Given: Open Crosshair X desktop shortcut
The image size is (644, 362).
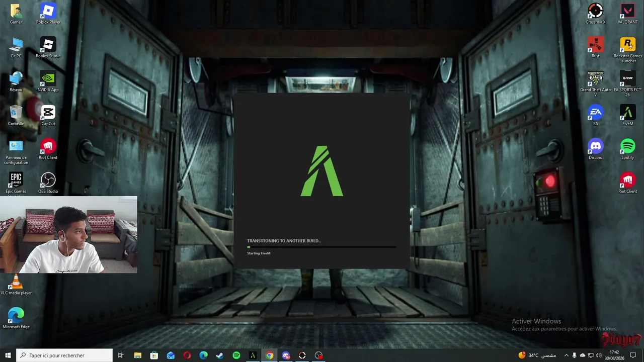Looking at the screenshot, I should click(596, 14).
